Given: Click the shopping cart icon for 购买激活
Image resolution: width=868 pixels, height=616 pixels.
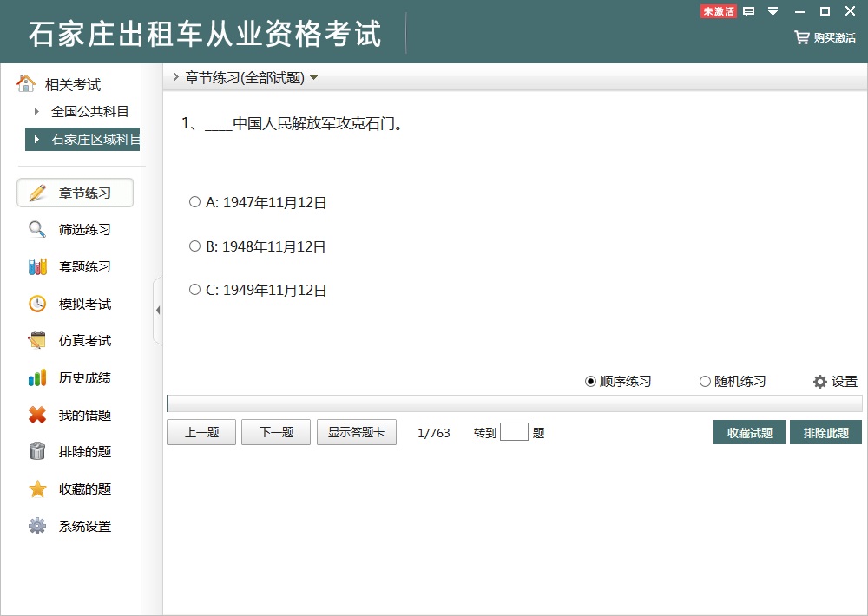Looking at the screenshot, I should (801, 37).
